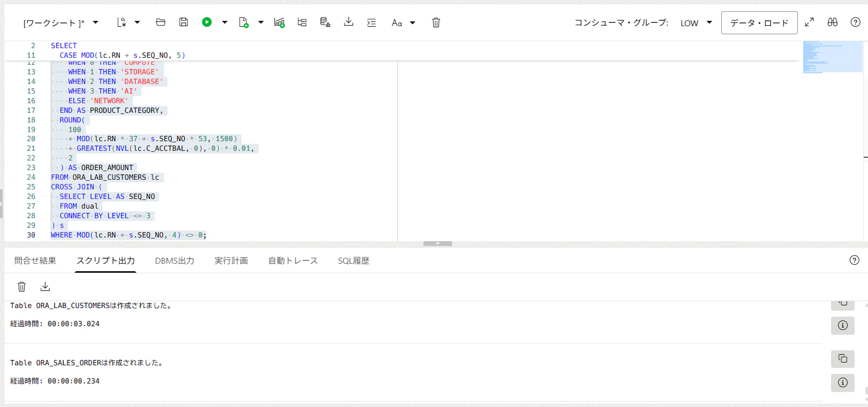Download the script output
Screen dimensions: 868x407
tap(46, 287)
